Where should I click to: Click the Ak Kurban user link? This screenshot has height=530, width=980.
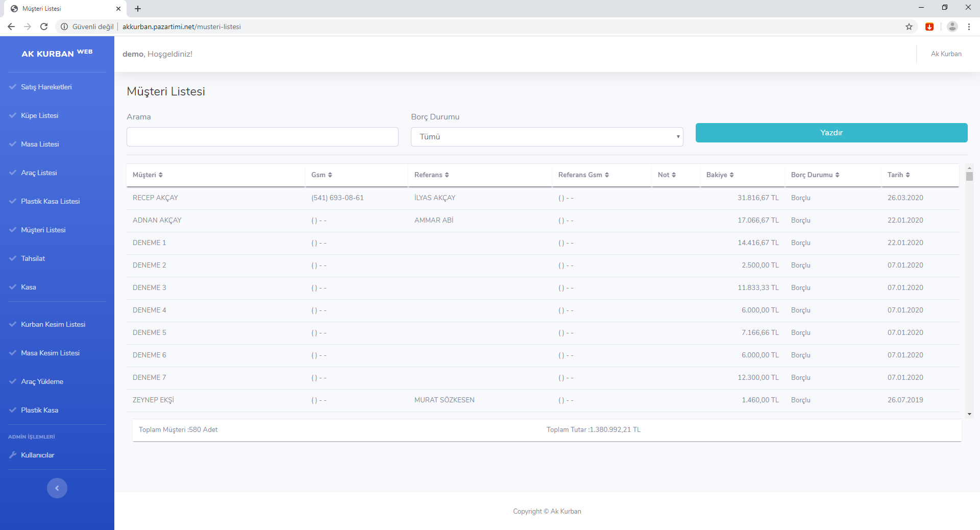[x=946, y=54]
